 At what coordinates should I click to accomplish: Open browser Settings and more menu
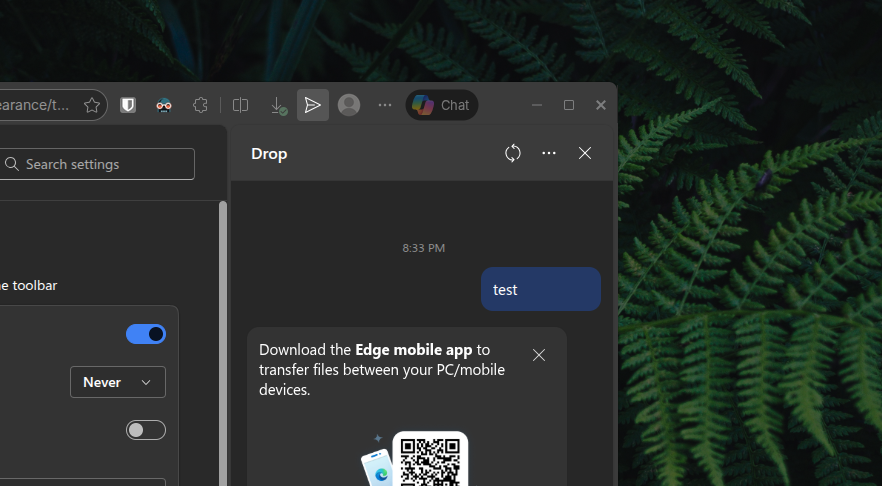click(385, 105)
